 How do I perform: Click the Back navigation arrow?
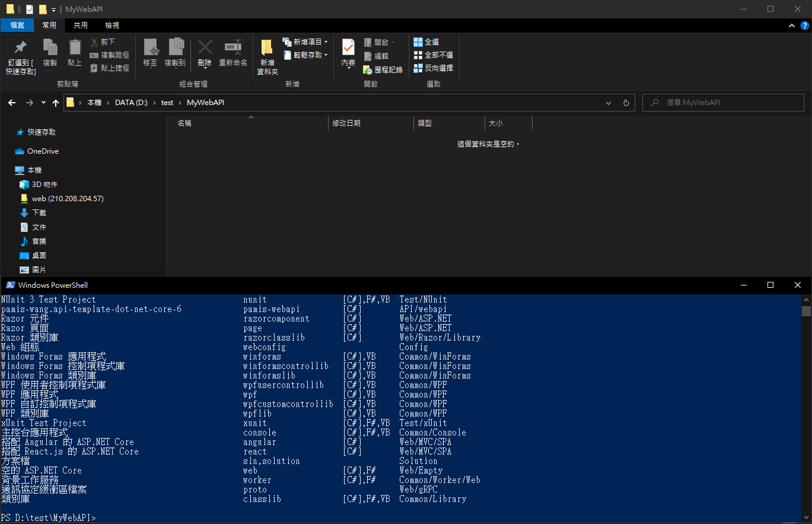click(x=12, y=103)
